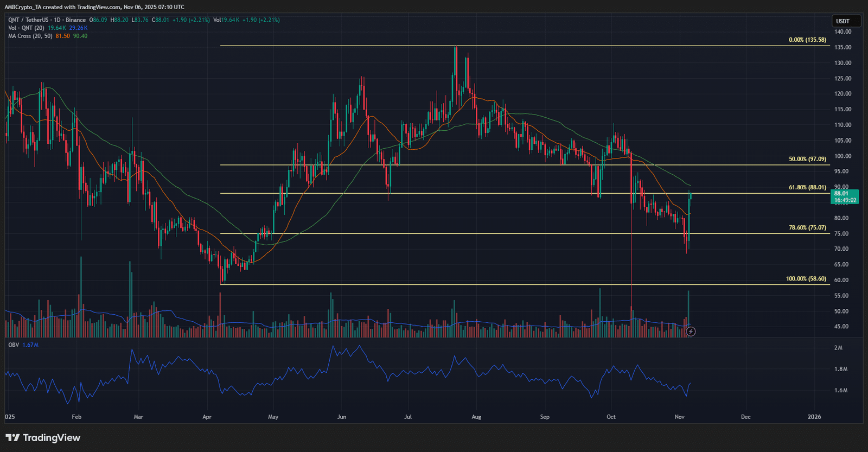
Task: Select the 61.80% (88.01) Fibonacci level label
Action: (807, 188)
